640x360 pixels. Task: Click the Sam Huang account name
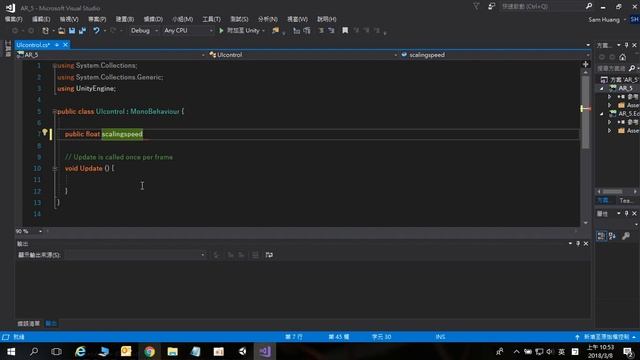click(x=604, y=20)
